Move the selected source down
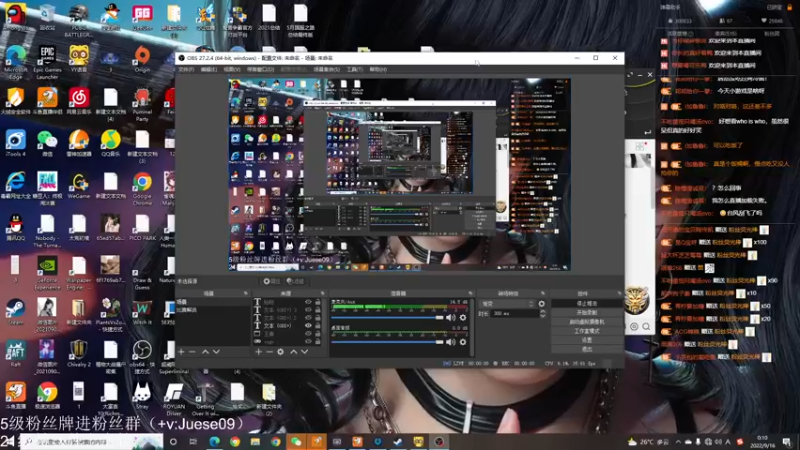The width and height of the screenshot is (800, 450). [x=305, y=352]
